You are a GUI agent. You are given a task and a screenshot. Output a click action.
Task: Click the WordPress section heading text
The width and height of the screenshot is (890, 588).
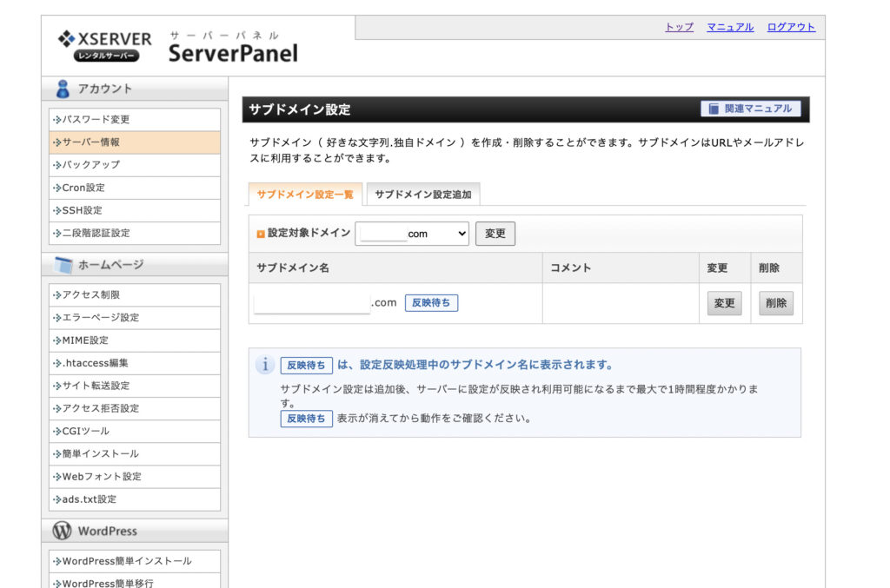coord(107,532)
